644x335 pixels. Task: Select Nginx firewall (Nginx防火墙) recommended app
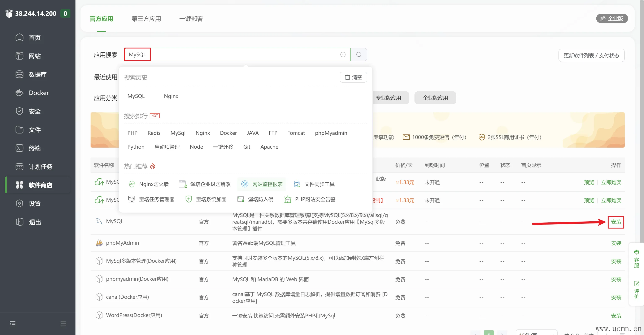[154, 184]
